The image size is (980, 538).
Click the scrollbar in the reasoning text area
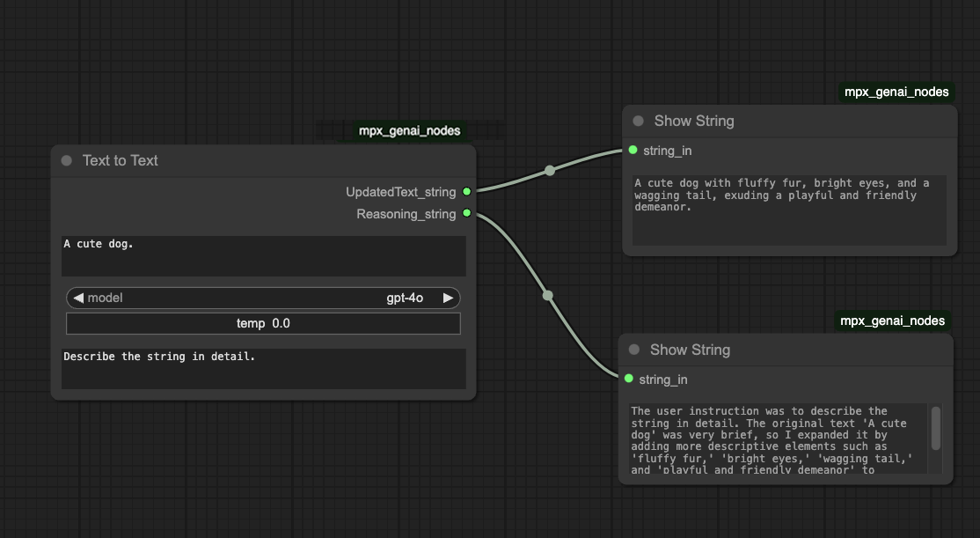(936, 428)
